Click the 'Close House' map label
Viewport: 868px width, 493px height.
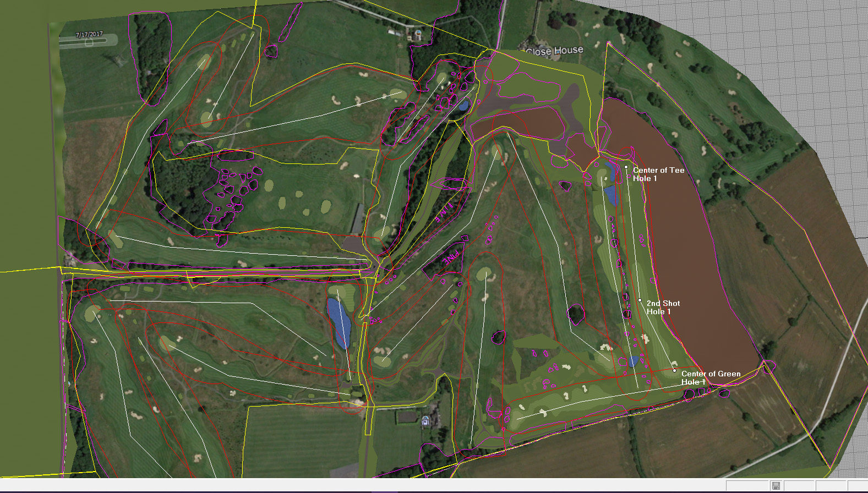pos(554,51)
